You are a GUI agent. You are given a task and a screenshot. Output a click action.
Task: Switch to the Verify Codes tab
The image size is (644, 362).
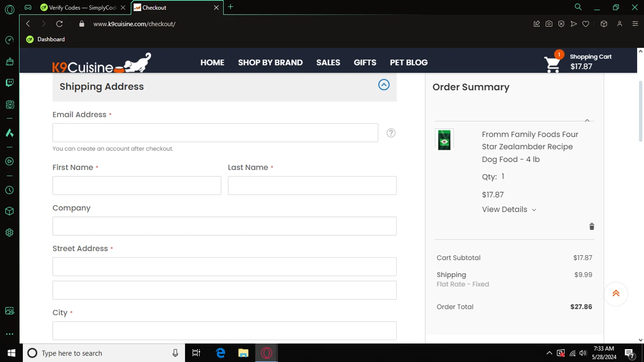[x=78, y=8]
